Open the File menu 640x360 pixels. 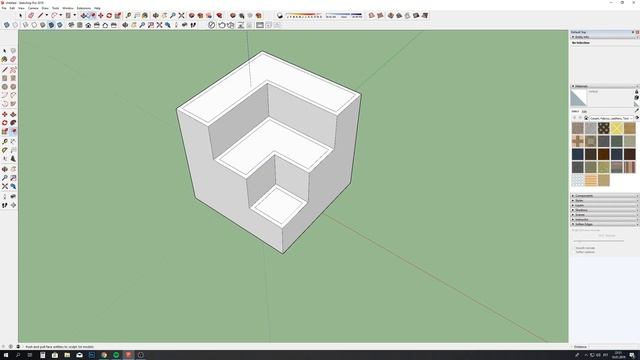coord(4,8)
